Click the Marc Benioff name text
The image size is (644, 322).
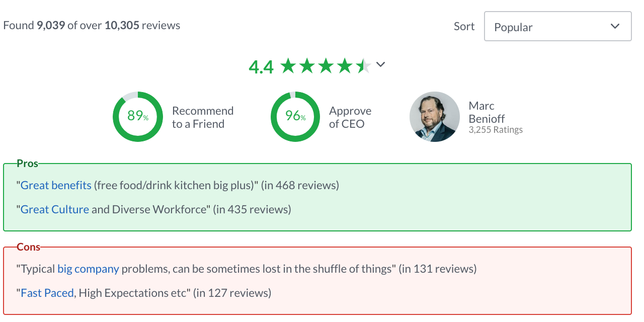click(x=487, y=112)
